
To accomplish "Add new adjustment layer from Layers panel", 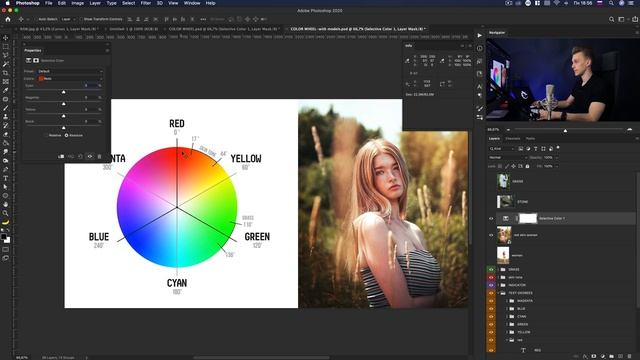I will click(603, 356).
